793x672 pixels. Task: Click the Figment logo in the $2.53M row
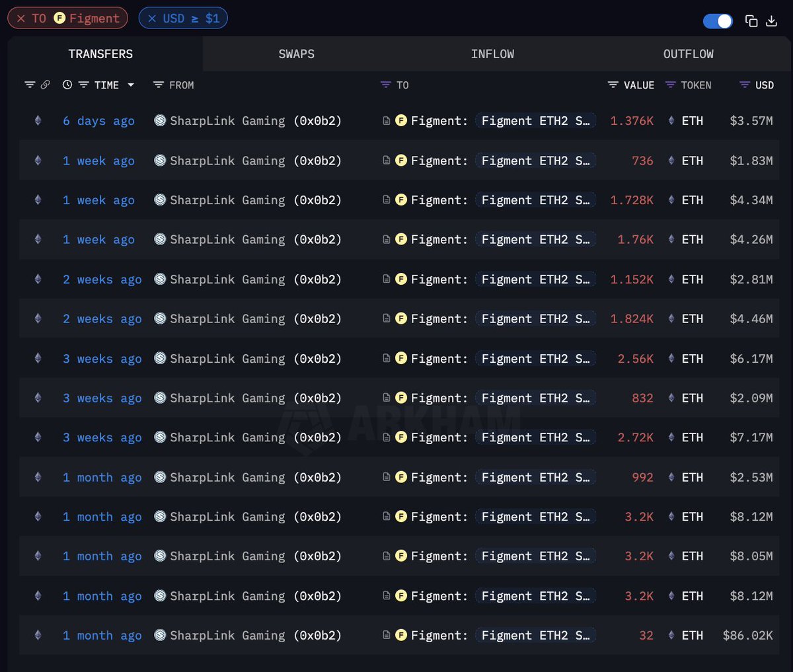[401, 476]
